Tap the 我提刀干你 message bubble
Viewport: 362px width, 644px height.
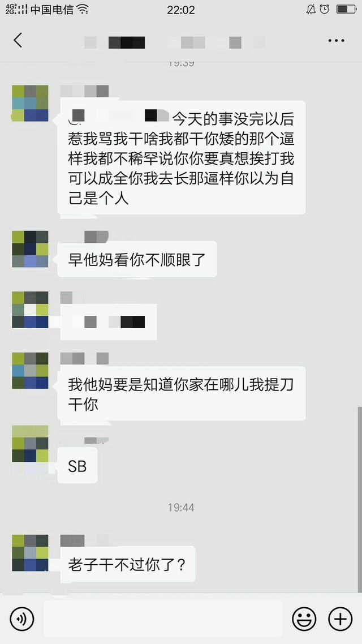click(182, 393)
